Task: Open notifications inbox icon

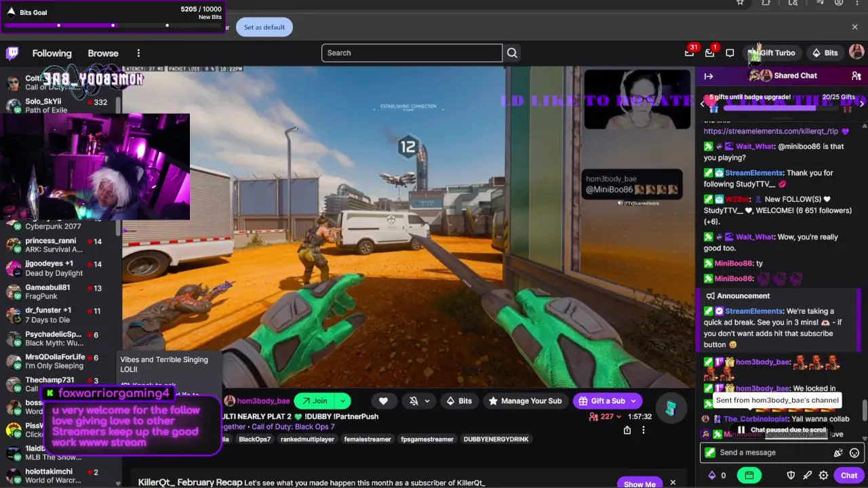Action: 709,53
